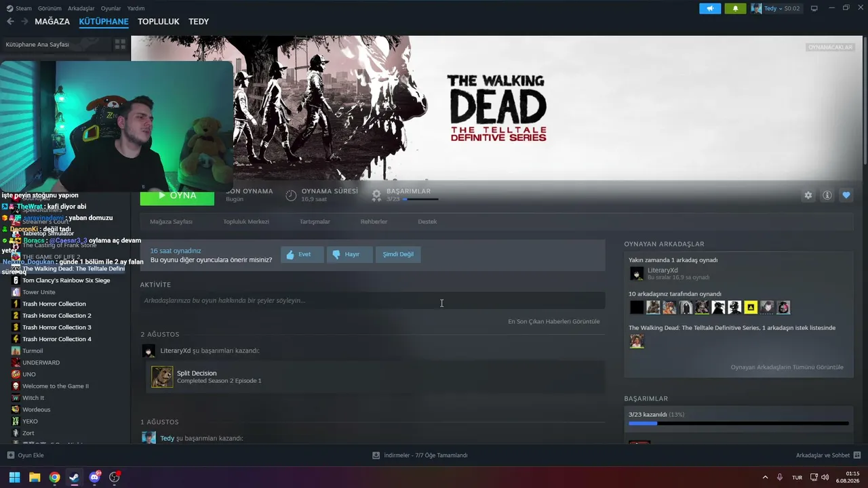Open File Explorer from the taskbar
Image resolution: width=868 pixels, height=488 pixels.
35,477
